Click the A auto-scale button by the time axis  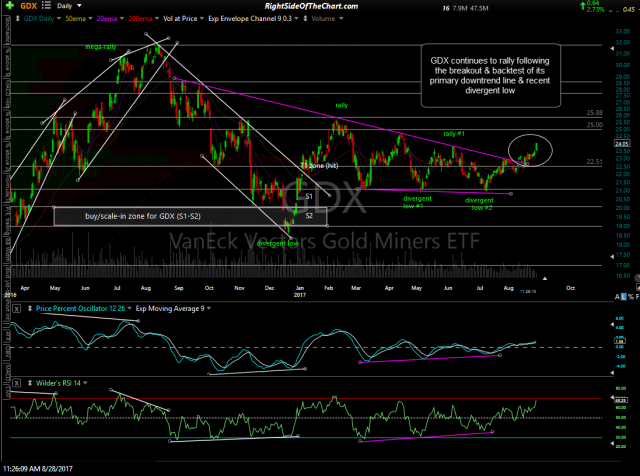coord(617,297)
